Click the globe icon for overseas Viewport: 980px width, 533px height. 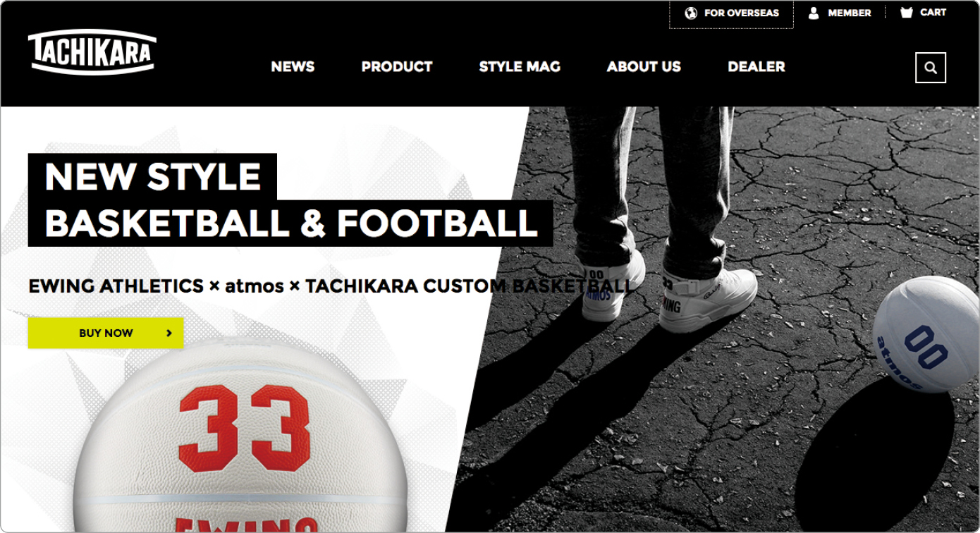click(691, 13)
